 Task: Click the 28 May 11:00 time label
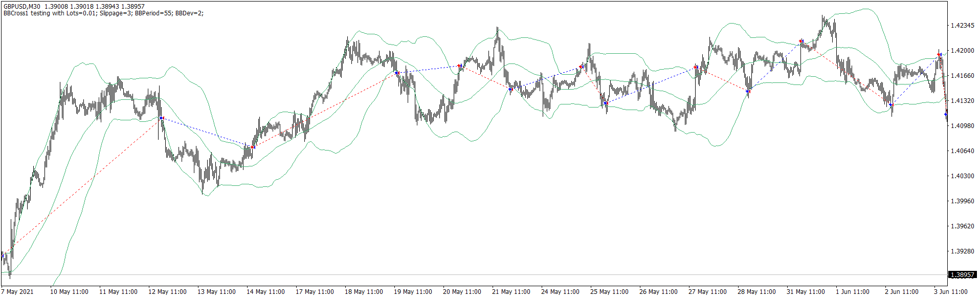pyautogui.click(x=756, y=292)
